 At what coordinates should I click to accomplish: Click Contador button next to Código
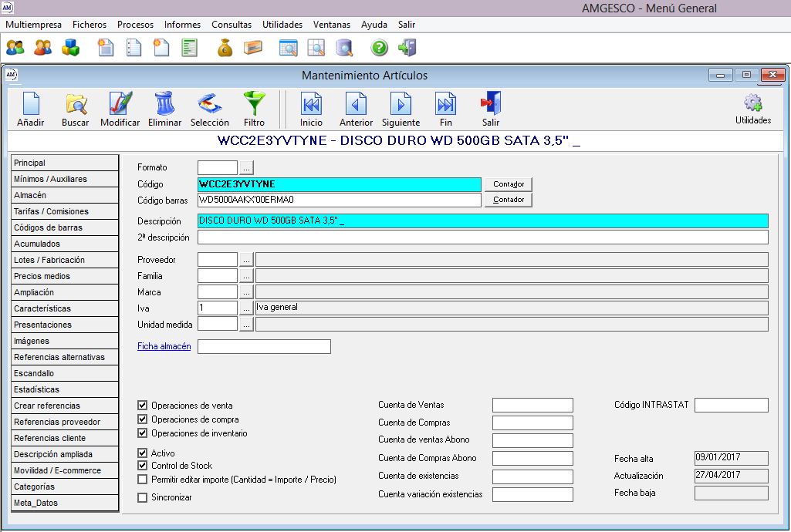(509, 184)
